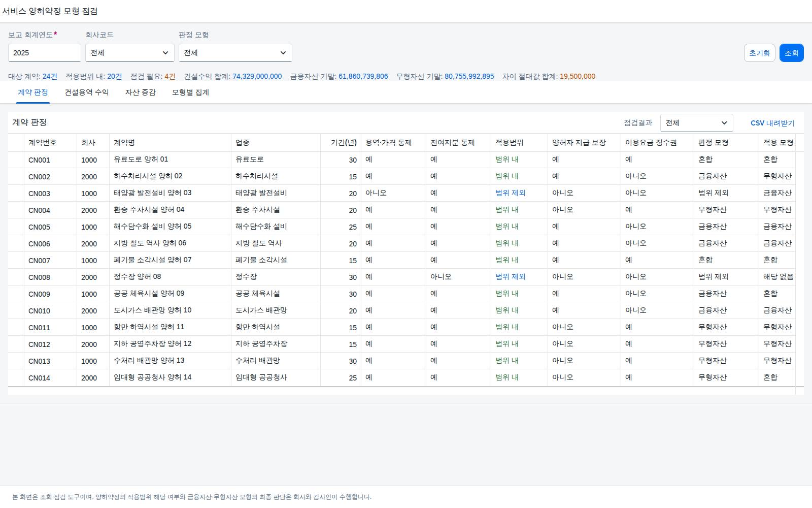The image size is (812, 508).
Task: Click contract name 지하 공영주차장 양허 12
Action: point(152,344)
